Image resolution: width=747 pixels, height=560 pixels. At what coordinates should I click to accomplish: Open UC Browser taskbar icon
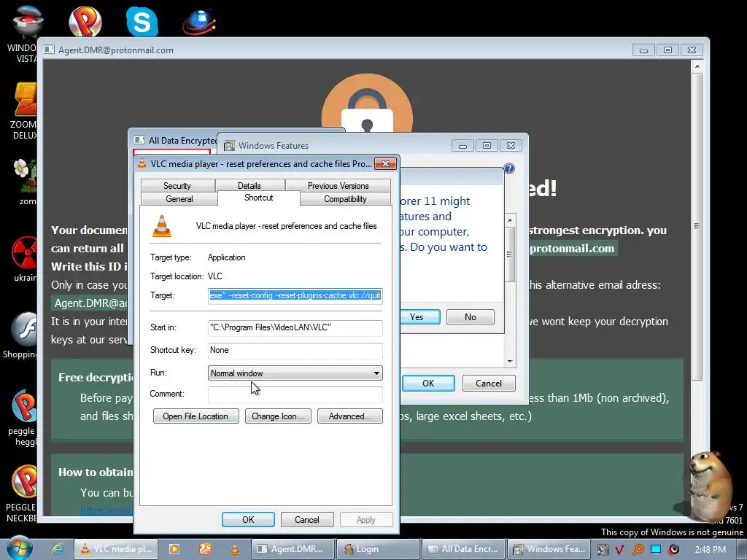point(204,549)
